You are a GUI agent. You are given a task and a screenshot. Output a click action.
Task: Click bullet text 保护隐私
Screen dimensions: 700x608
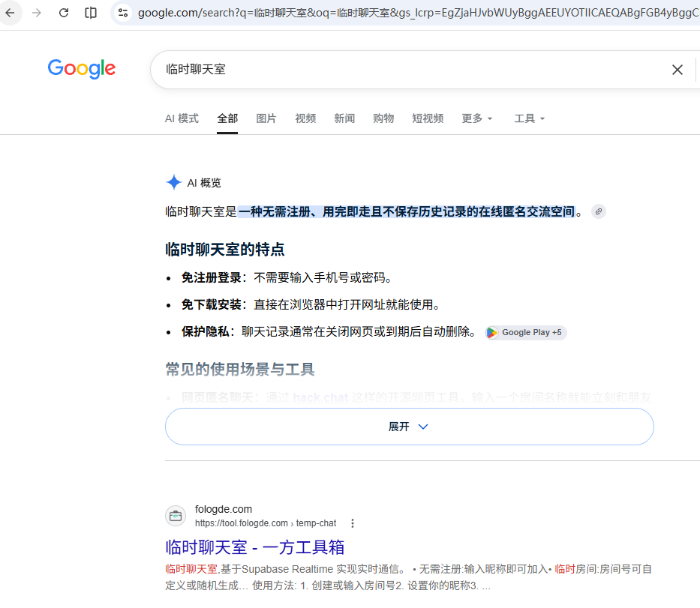(x=206, y=332)
